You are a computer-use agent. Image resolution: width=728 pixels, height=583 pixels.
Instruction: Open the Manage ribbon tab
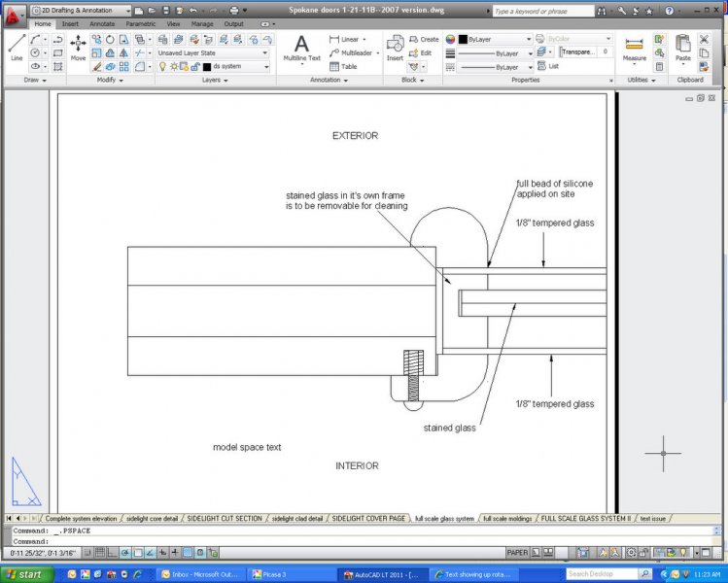[x=202, y=23]
